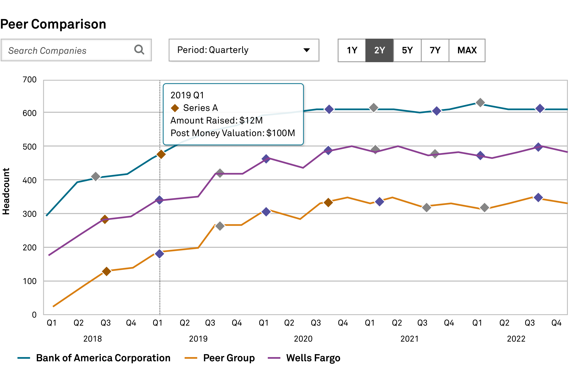
Task: Click the purple marker on Wells Fargo 2019 Q1
Action: [159, 200]
